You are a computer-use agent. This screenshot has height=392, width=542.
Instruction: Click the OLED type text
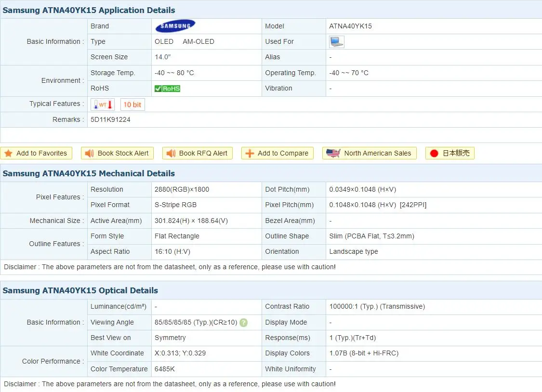tap(164, 42)
